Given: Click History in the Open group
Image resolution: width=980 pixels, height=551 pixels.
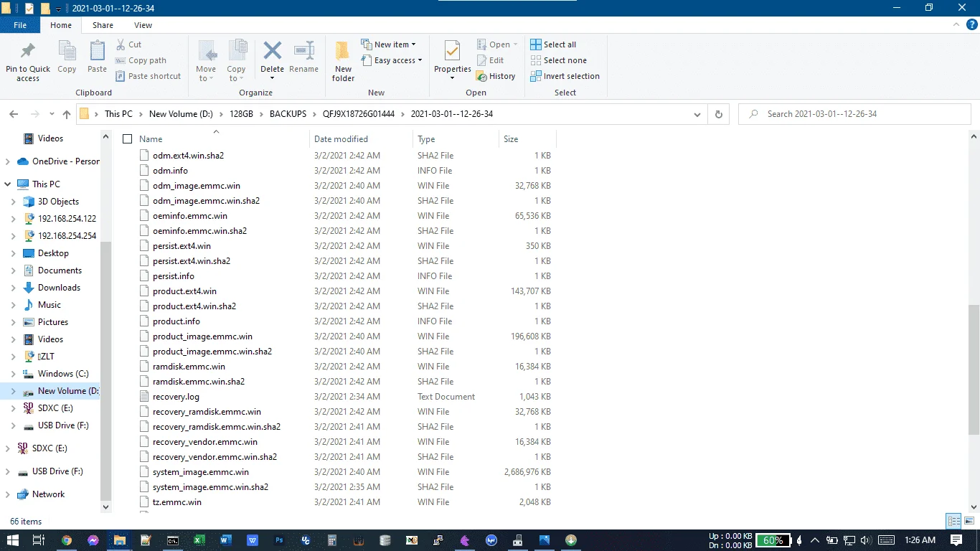Looking at the screenshot, I should [x=495, y=76].
